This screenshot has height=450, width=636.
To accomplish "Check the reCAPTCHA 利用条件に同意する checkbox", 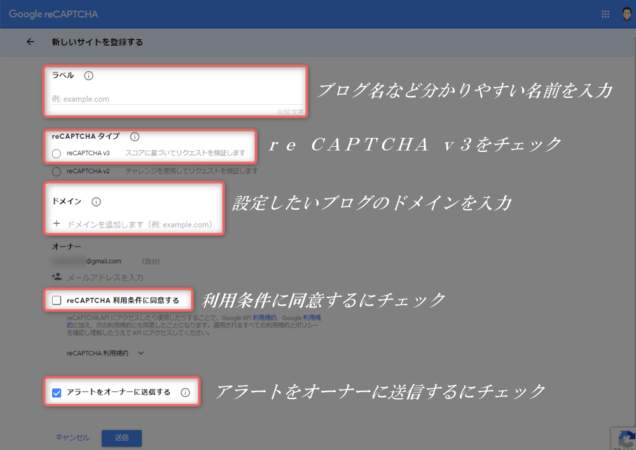I will [x=56, y=299].
